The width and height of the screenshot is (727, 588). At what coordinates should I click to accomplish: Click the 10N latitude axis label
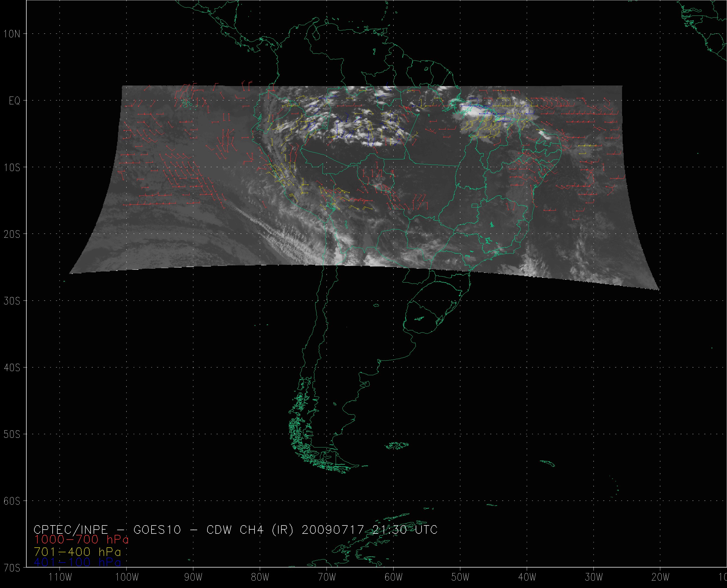tap(12, 34)
